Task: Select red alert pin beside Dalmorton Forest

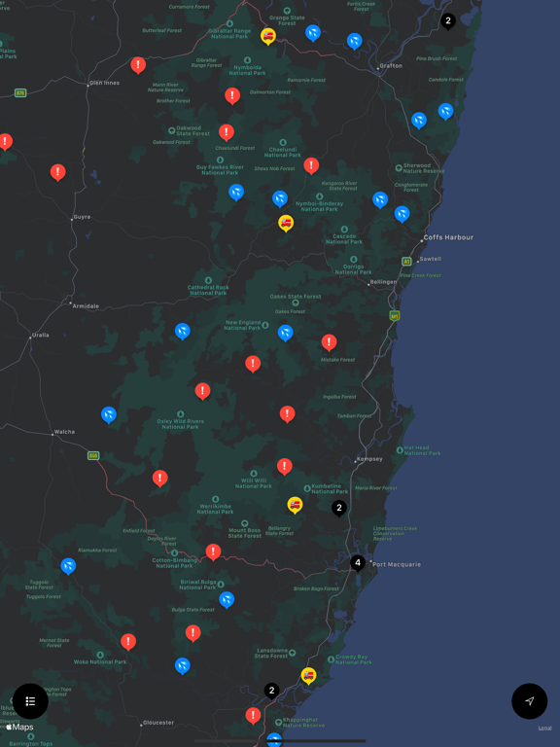Action: 232,95
